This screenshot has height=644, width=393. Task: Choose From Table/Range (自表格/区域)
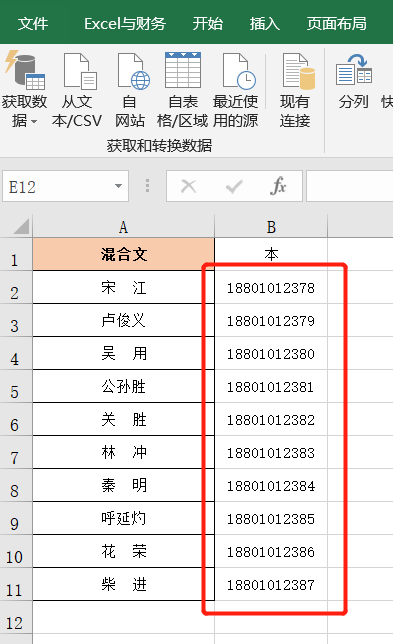[183, 90]
